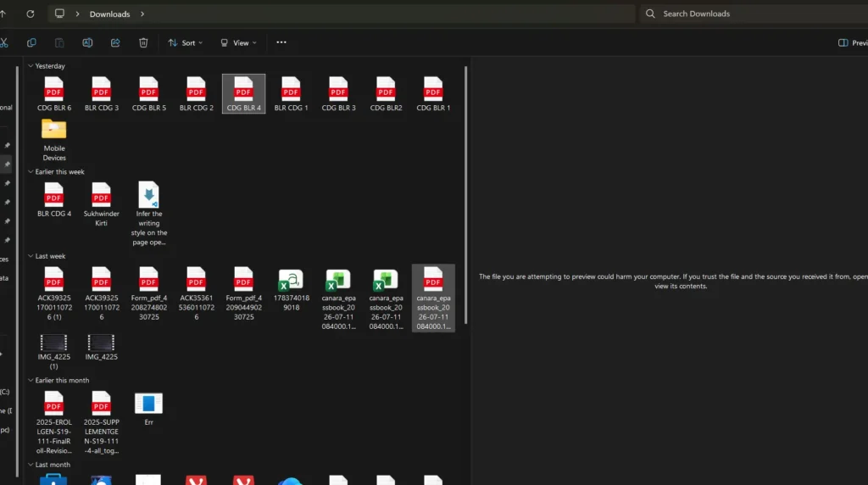Select the canara_epassbook PDF file
The height and width of the screenshot is (485, 868).
tap(433, 298)
